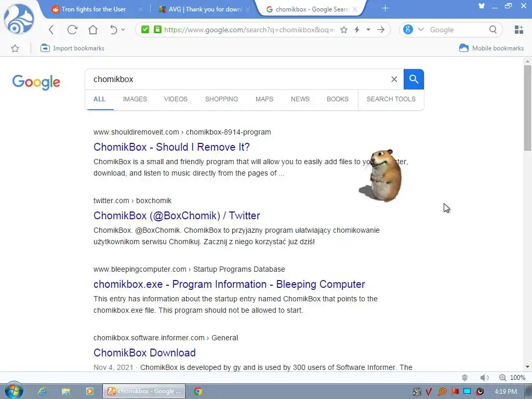Open the Windows Start menu

point(14,391)
